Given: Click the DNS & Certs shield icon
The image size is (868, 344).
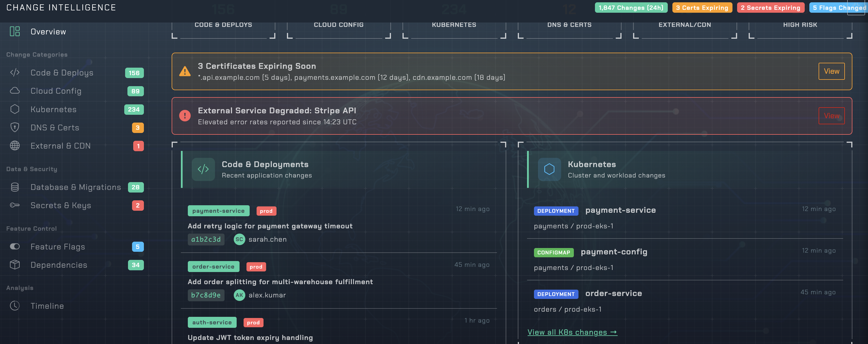Looking at the screenshot, I should [x=15, y=127].
